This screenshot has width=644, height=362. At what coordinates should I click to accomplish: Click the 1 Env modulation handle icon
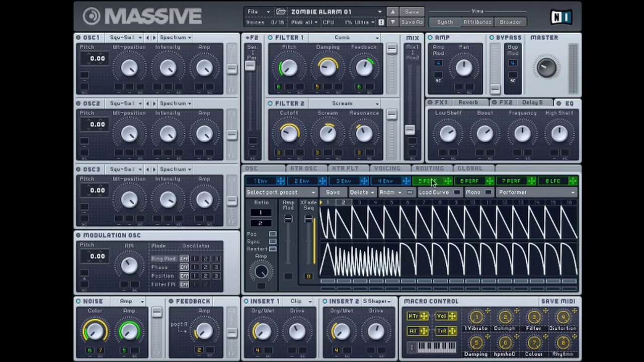pos(281,181)
